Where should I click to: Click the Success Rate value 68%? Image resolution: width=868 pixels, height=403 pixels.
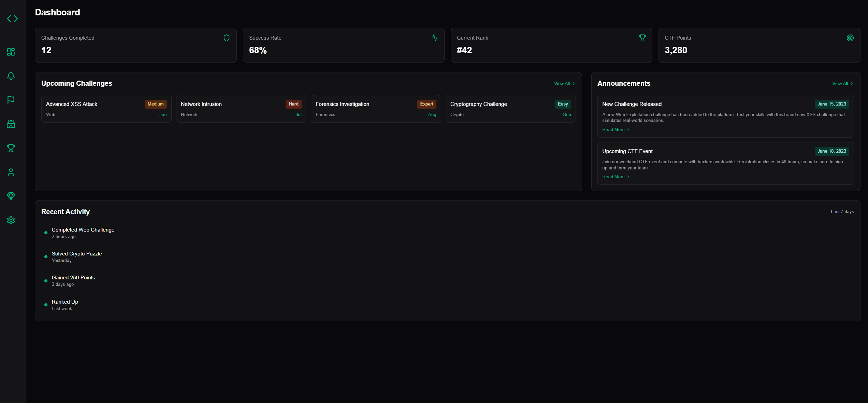pyautogui.click(x=258, y=50)
